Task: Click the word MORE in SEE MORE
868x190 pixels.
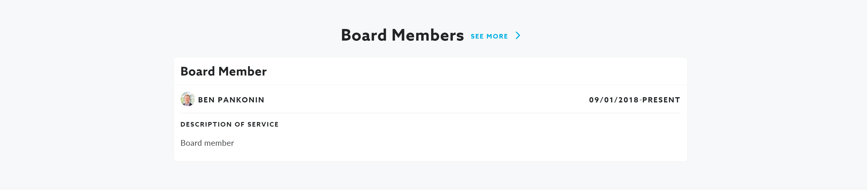Action: [497, 36]
